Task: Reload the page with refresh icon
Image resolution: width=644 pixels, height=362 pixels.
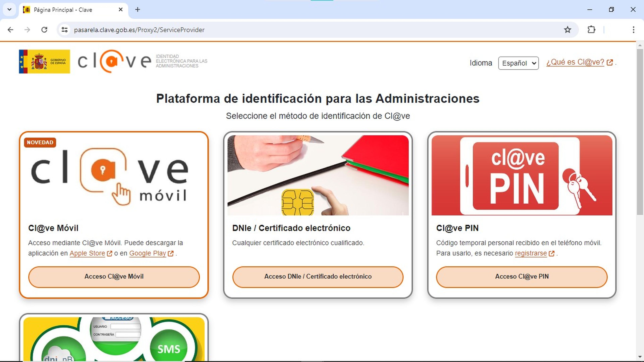Action: pos(44,30)
